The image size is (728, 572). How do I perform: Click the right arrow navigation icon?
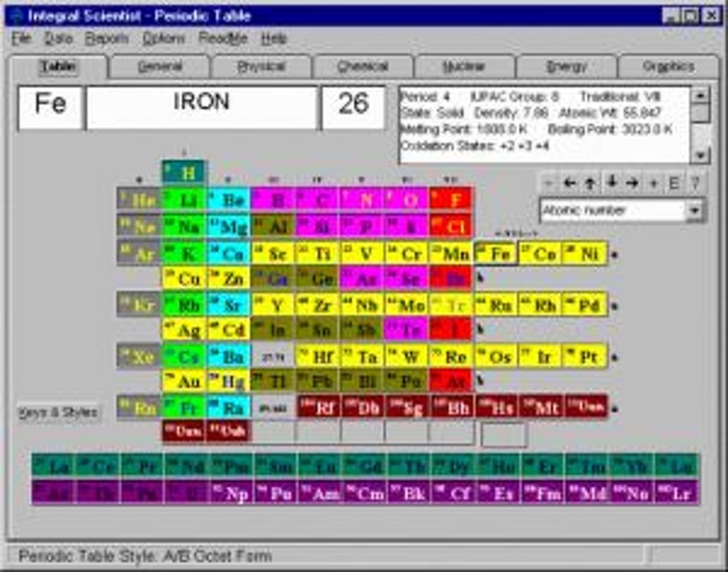pos(633,182)
